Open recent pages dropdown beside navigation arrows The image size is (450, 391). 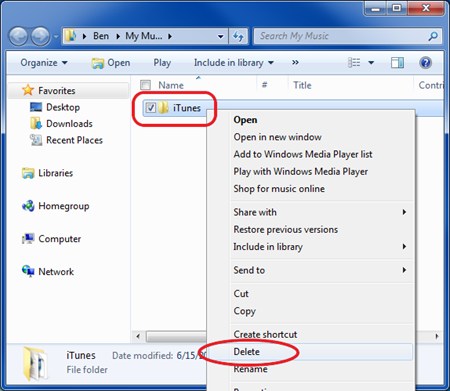[x=56, y=36]
